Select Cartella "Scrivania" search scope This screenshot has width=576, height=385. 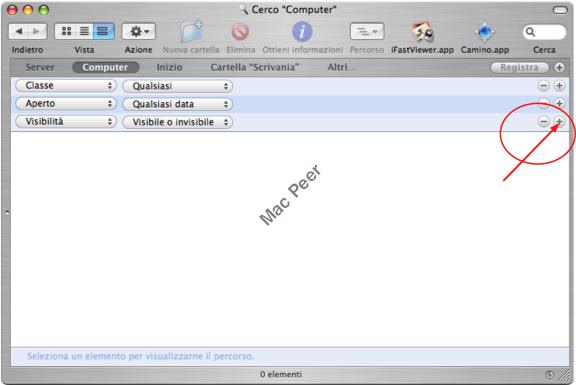tap(255, 67)
